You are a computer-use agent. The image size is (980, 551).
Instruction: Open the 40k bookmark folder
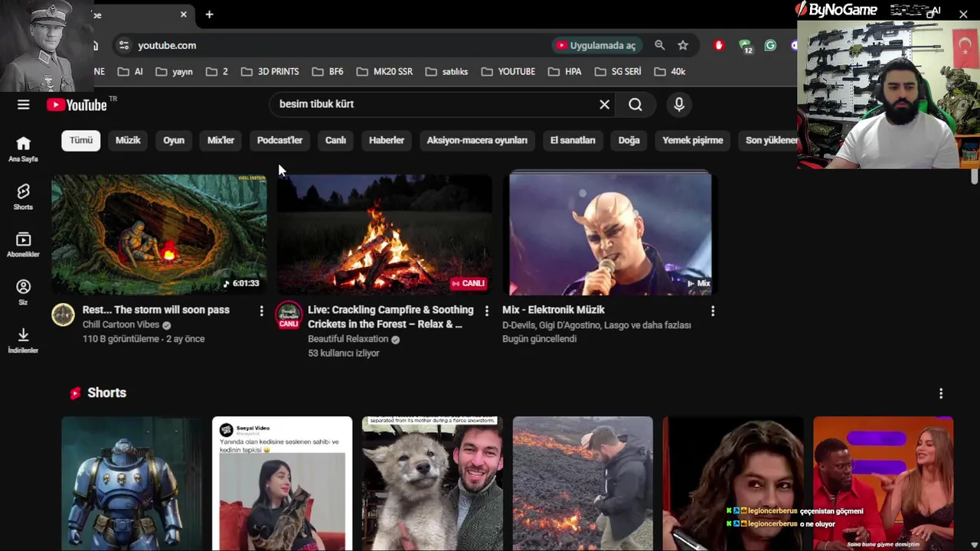[670, 71]
